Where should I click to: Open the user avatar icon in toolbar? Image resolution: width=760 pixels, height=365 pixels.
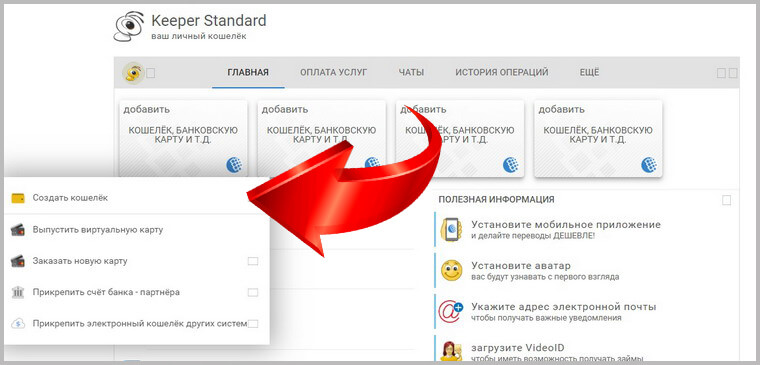pyautogui.click(x=132, y=73)
